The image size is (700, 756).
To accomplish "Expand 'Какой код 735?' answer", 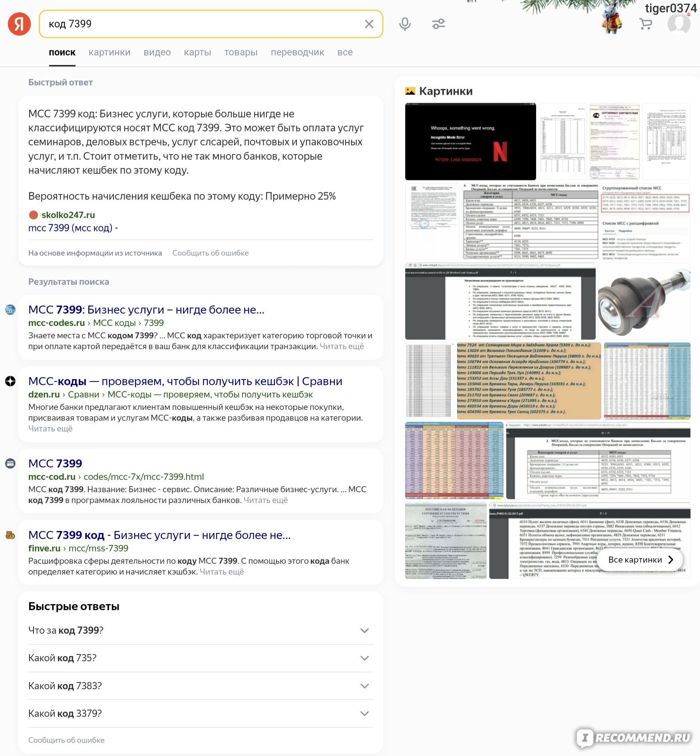I will click(x=201, y=658).
